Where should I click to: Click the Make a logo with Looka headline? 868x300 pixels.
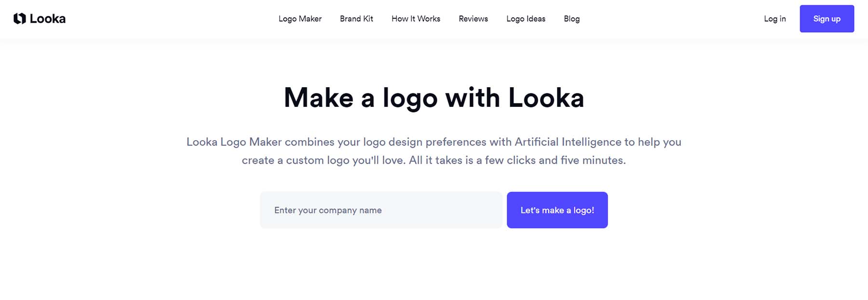pos(434,98)
